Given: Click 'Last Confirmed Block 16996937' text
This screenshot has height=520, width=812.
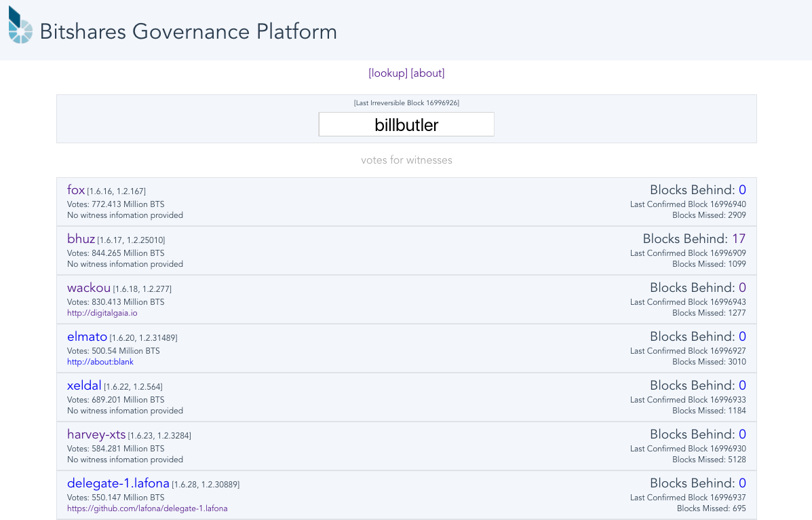Looking at the screenshot, I should [689, 498].
